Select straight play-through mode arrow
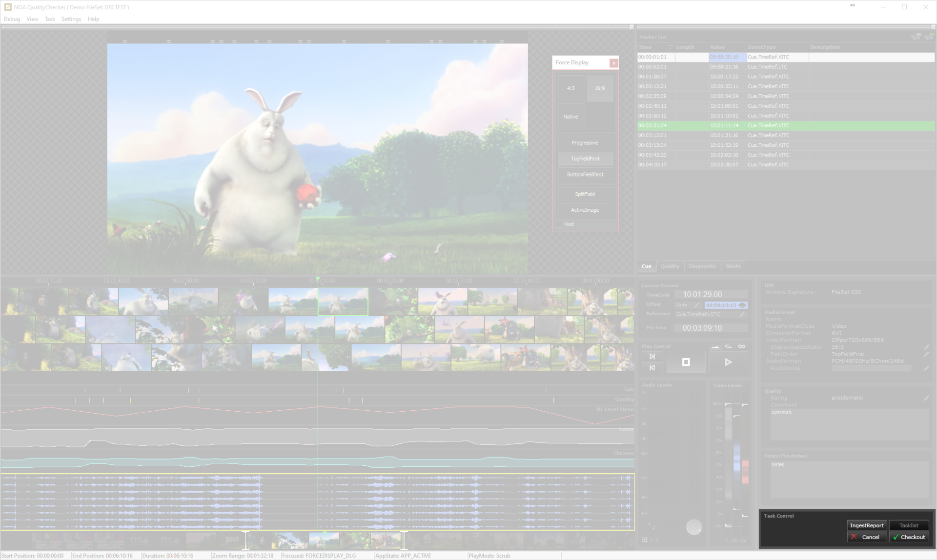Screen dimensions: 937x560 pyautogui.click(x=715, y=347)
